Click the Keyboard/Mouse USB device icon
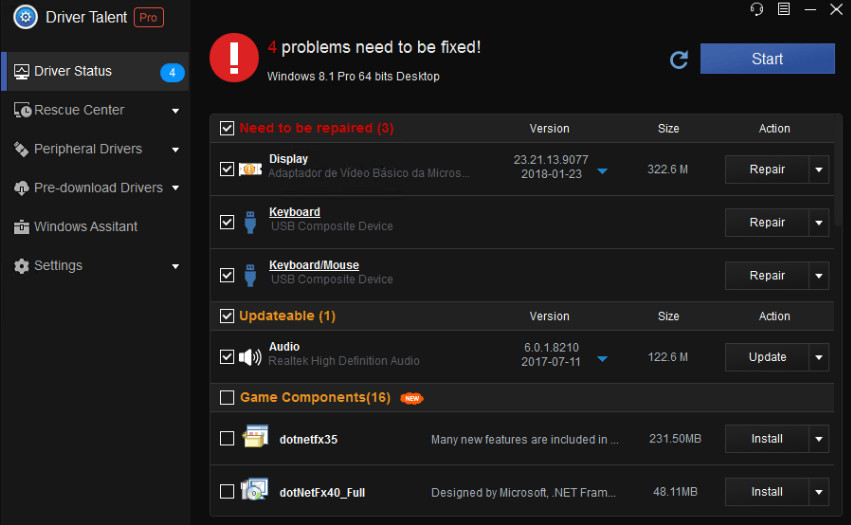The height and width of the screenshot is (525, 851). pyautogui.click(x=250, y=275)
